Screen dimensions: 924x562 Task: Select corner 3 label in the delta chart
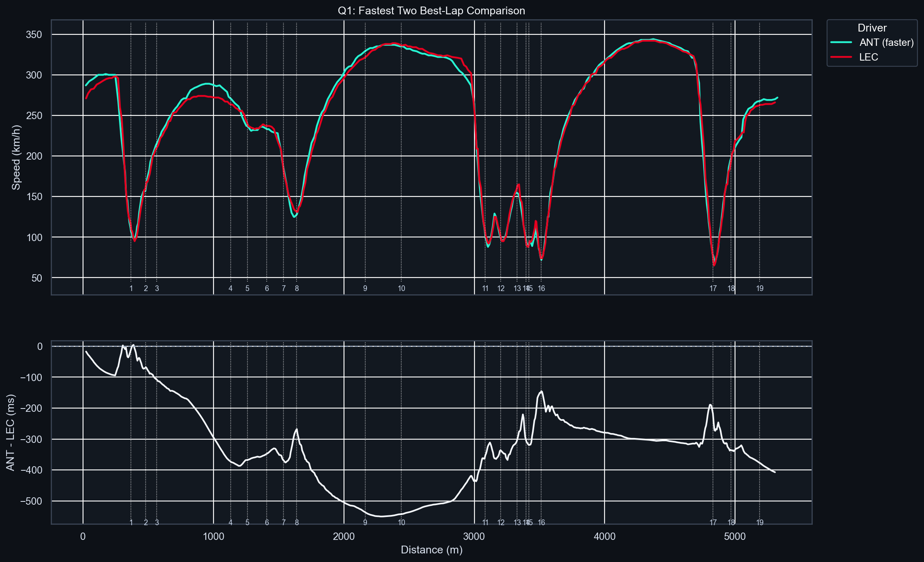point(157,523)
